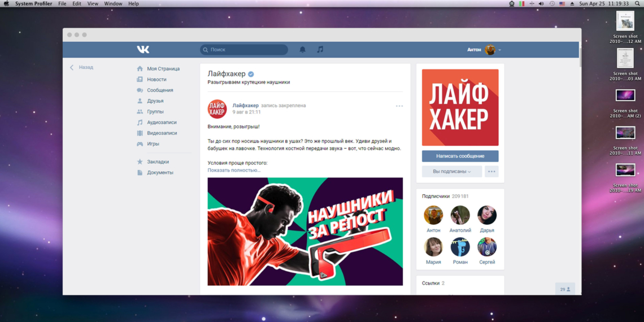Open the Window menu in menu bar

click(113, 4)
